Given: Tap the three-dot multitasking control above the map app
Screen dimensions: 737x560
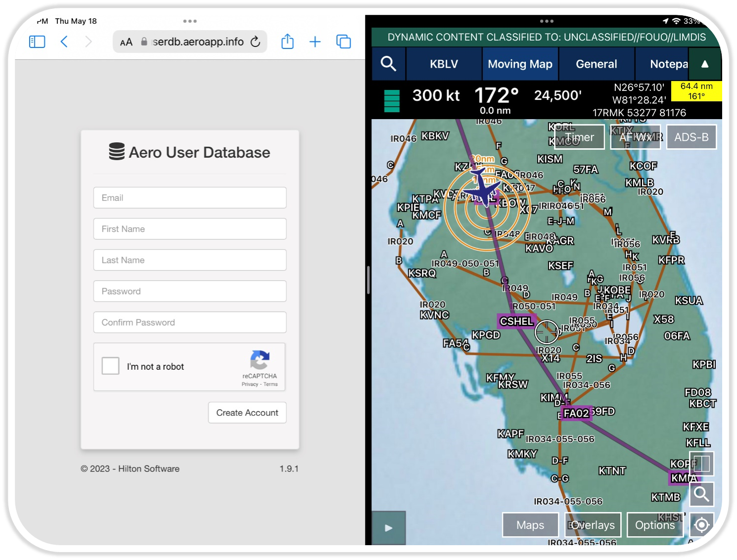Looking at the screenshot, I should pos(547,21).
